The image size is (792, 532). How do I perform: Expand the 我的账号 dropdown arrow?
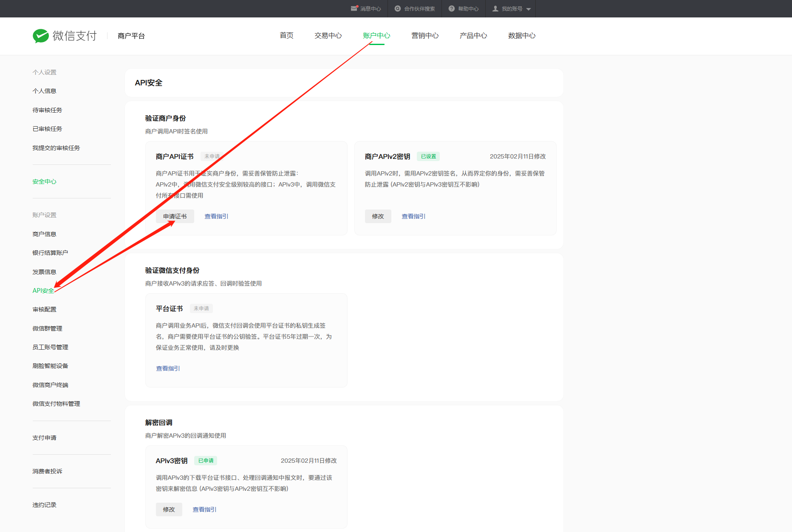click(529, 9)
